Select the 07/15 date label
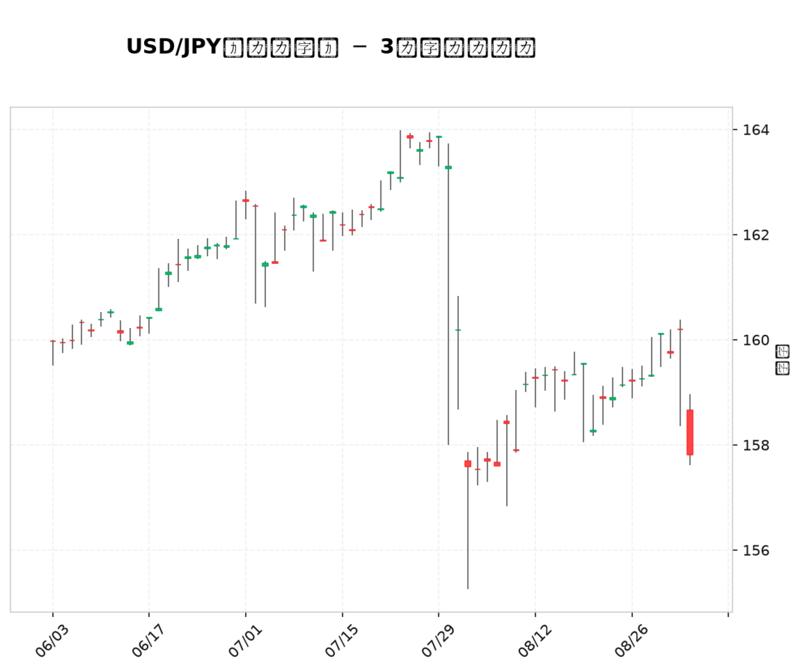 341,640
